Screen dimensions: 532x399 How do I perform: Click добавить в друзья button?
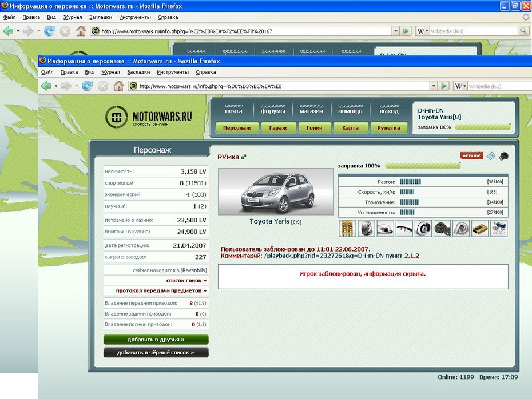coord(156,340)
